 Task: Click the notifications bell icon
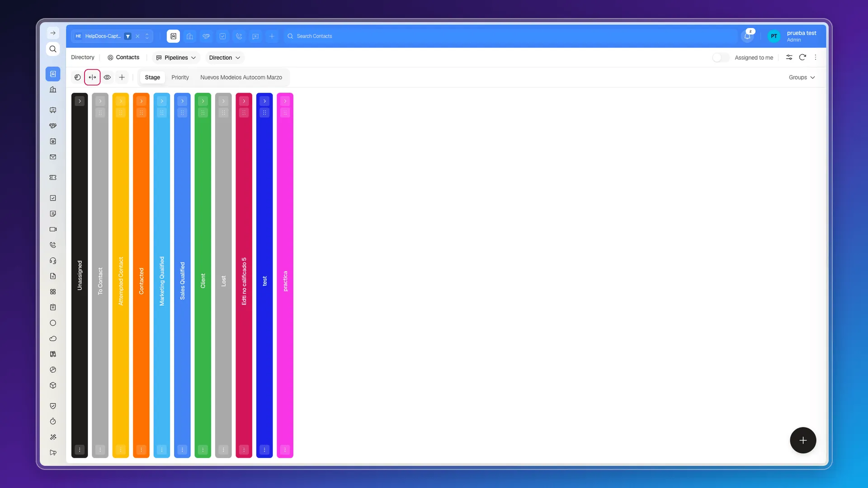(747, 36)
